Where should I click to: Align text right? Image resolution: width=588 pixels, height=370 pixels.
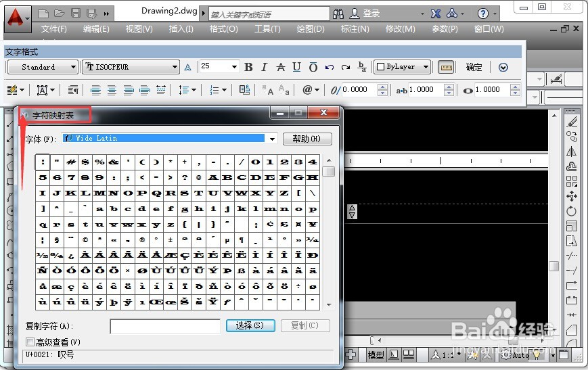129,90
